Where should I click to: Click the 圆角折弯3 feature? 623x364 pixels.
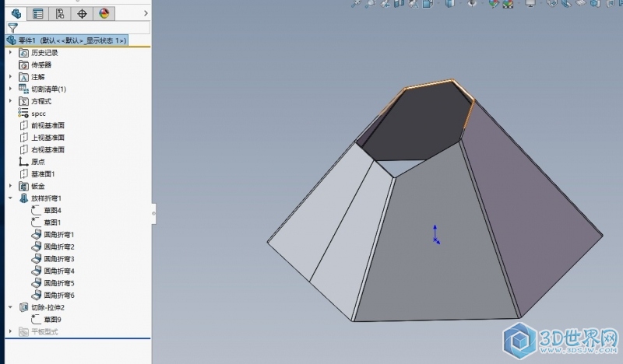tap(58, 258)
